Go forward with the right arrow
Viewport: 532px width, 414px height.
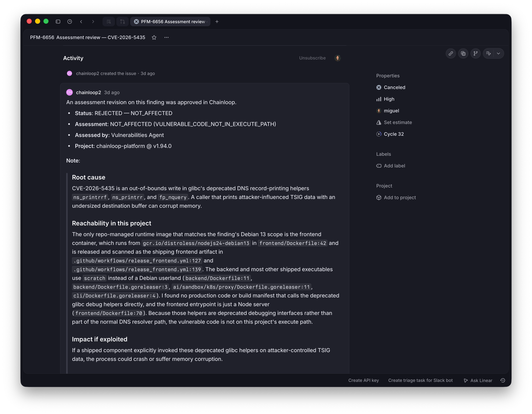click(93, 22)
